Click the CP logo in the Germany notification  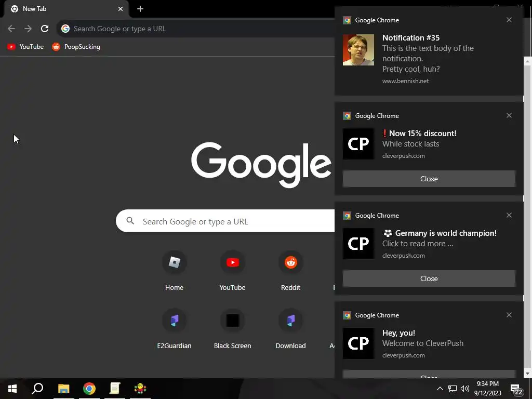coord(358,244)
